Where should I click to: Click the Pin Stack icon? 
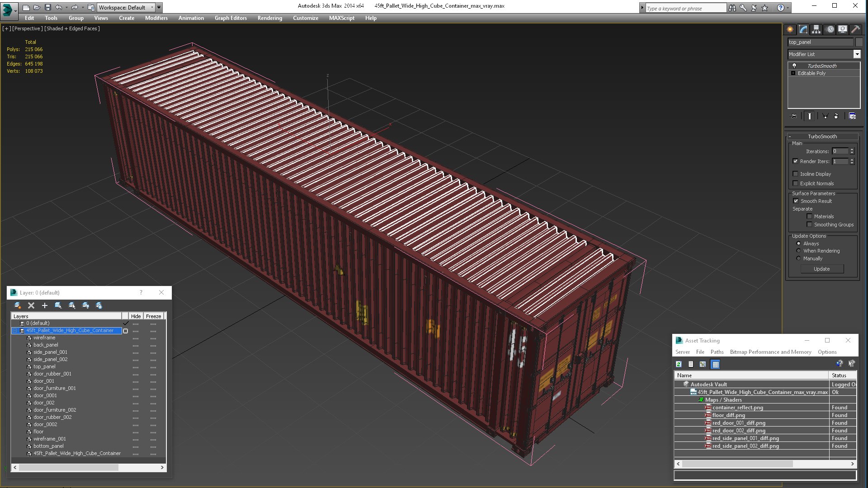click(x=794, y=116)
